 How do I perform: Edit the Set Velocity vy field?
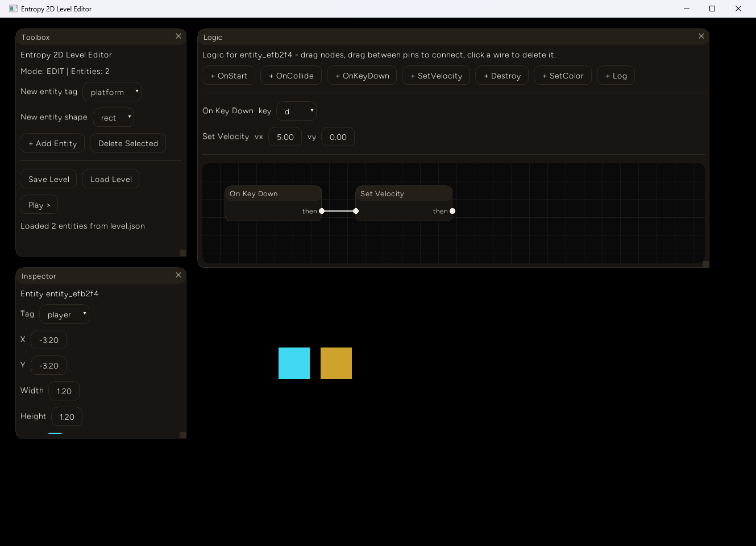[338, 137]
